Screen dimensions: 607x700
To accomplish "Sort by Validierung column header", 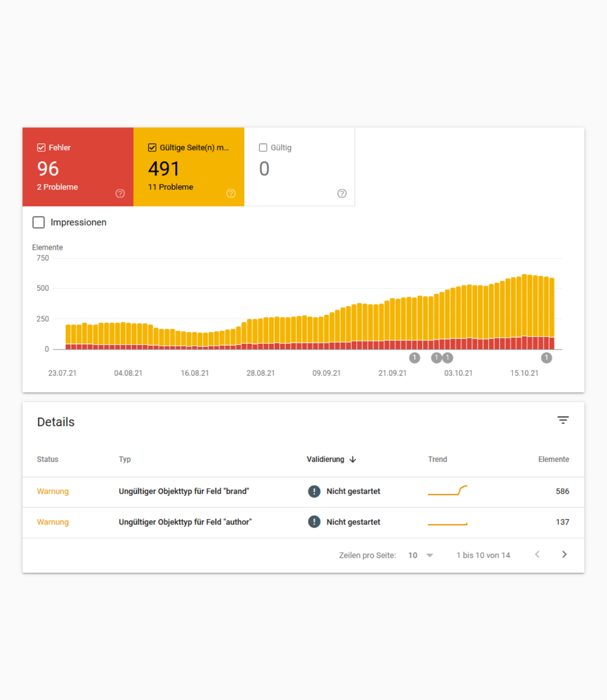I will (325, 459).
